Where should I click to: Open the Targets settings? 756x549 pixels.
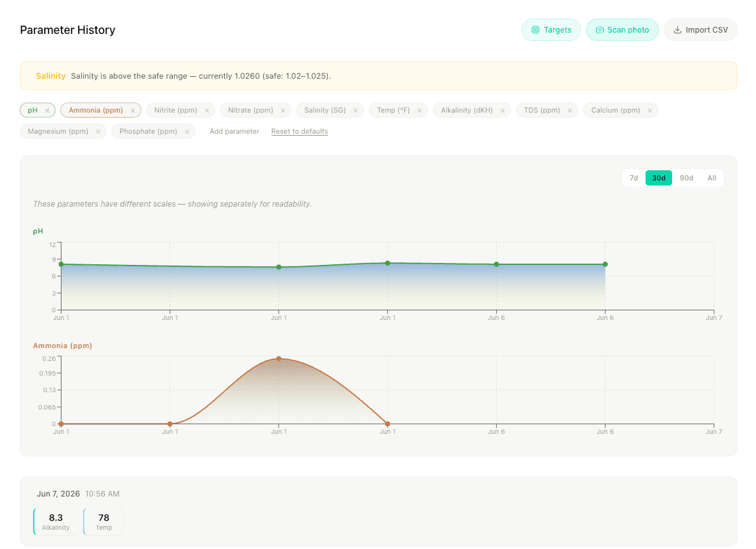[551, 30]
